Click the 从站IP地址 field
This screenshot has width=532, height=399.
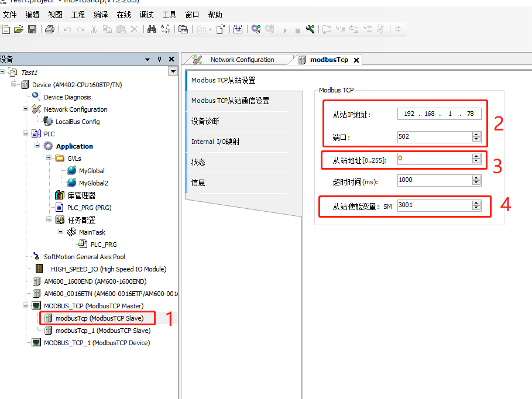(x=439, y=113)
